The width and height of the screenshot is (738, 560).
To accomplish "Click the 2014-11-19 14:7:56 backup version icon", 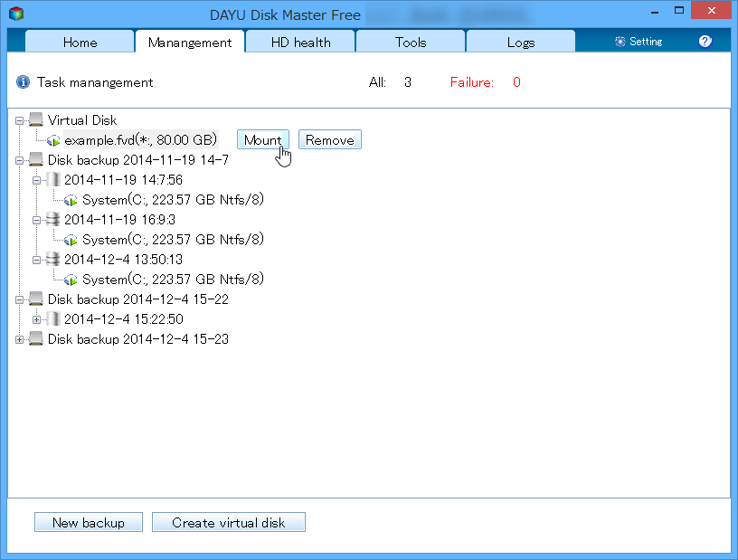I will coord(53,179).
